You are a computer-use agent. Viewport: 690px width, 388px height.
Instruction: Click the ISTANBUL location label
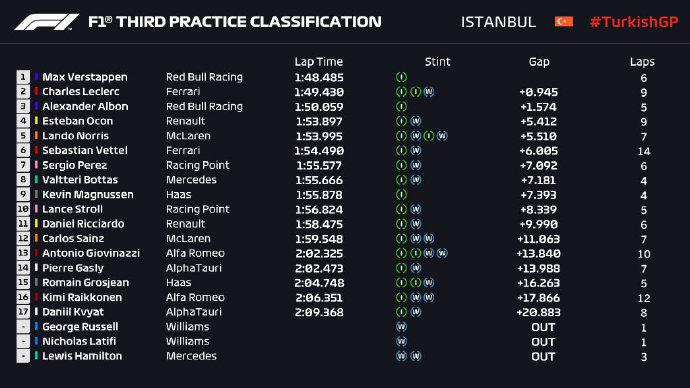(x=498, y=22)
